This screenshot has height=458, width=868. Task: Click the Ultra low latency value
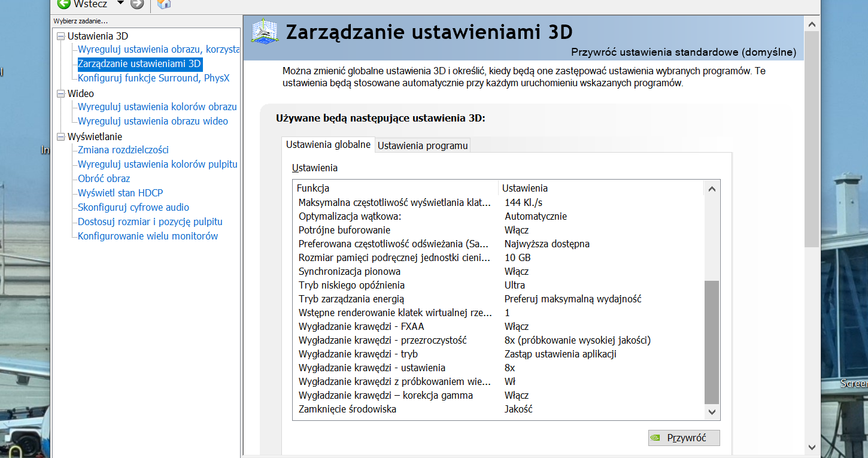pyautogui.click(x=515, y=285)
